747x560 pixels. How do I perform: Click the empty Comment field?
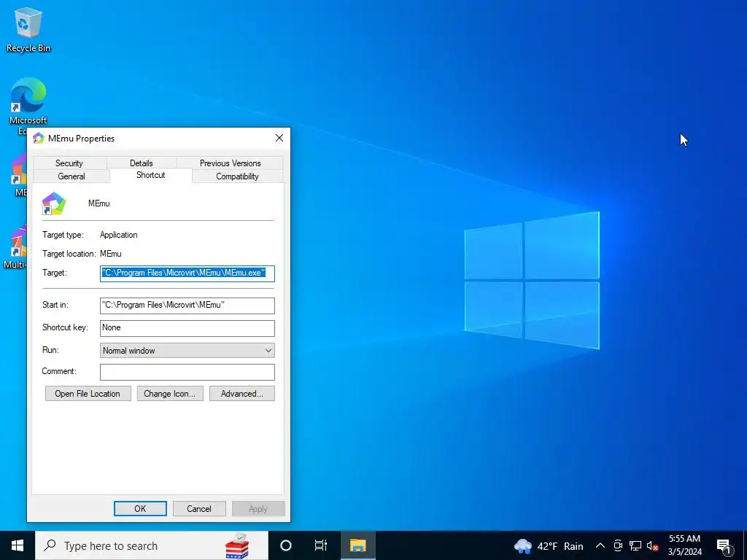tap(187, 372)
